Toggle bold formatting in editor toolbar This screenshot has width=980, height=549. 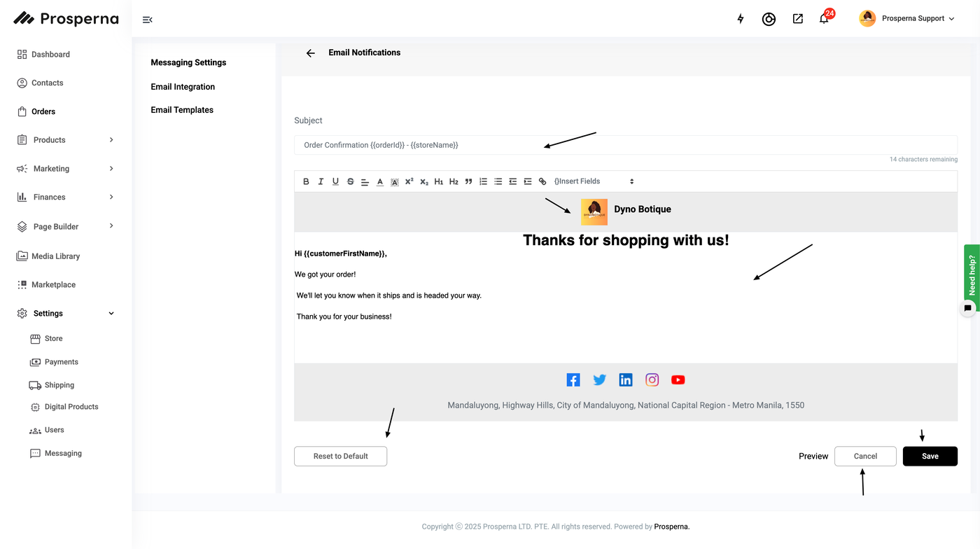pos(306,181)
